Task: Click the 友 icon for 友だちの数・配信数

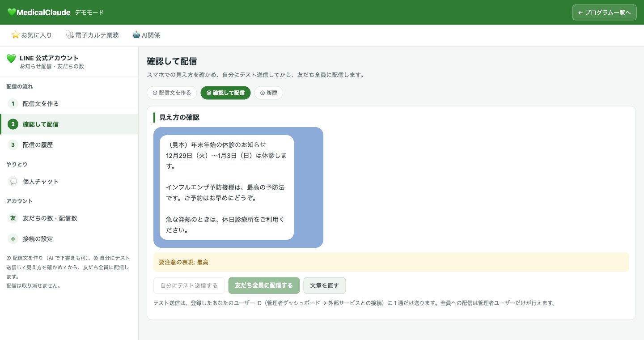Action: coord(13,218)
